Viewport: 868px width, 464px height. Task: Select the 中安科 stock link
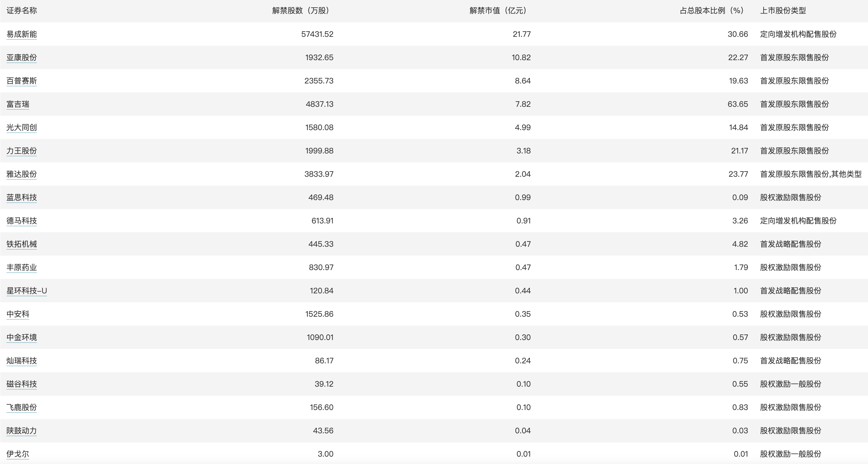tap(18, 314)
